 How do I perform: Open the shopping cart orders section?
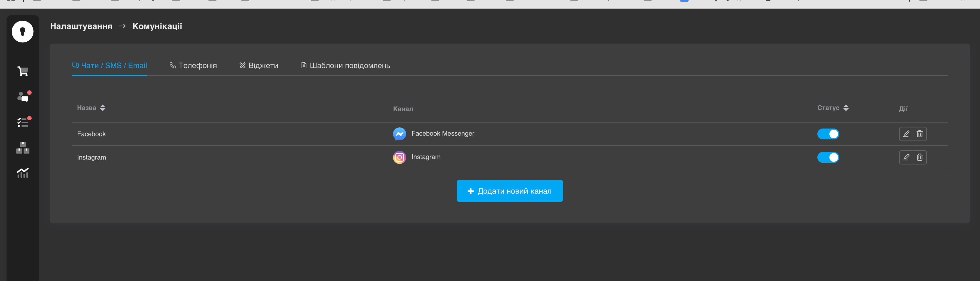23,71
